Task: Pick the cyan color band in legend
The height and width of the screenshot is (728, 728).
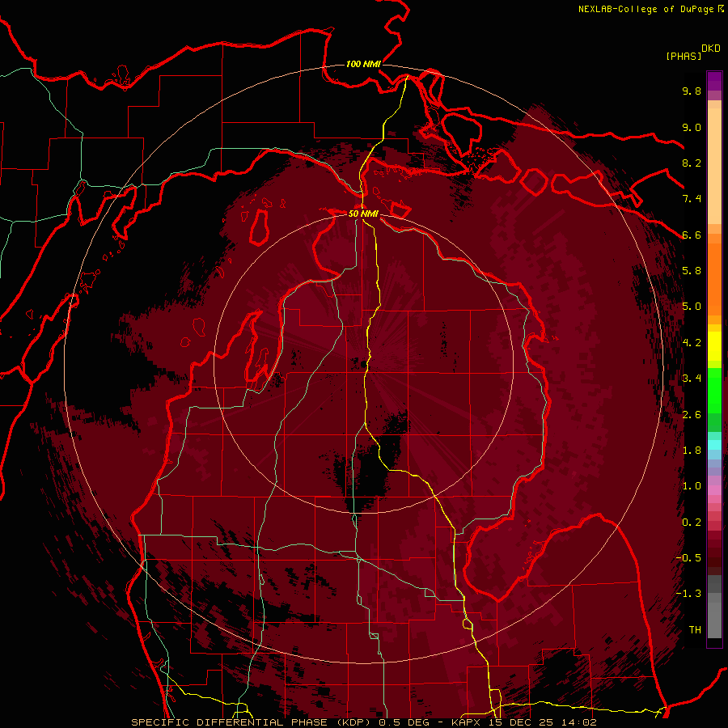Action: point(714,445)
